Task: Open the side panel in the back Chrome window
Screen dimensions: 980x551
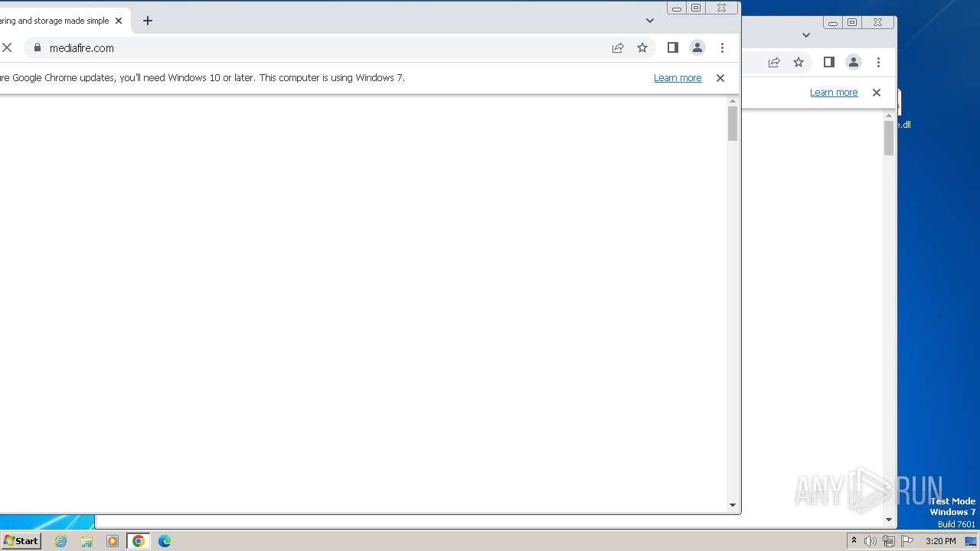Action: tap(829, 62)
